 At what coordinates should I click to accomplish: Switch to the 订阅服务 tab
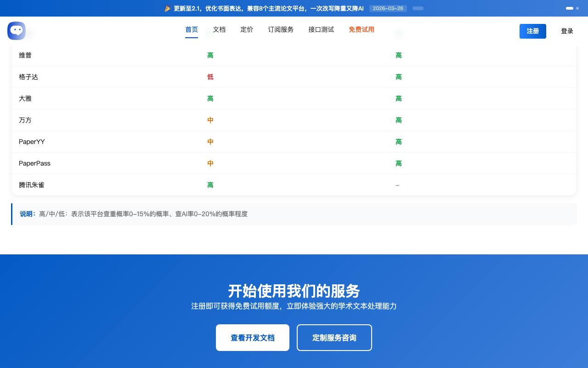click(x=281, y=30)
